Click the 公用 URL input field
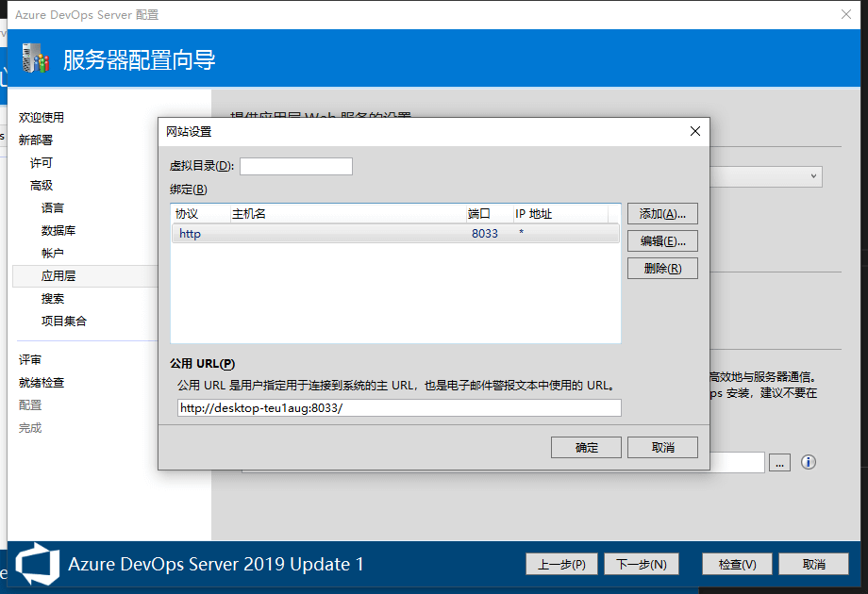The height and width of the screenshot is (594, 868). coord(399,407)
